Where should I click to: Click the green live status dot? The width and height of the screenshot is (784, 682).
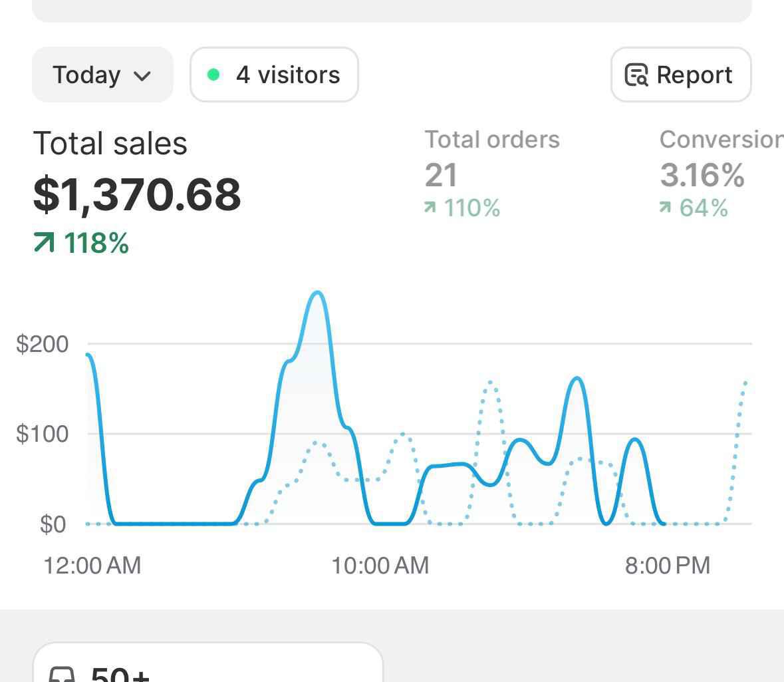click(x=213, y=75)
